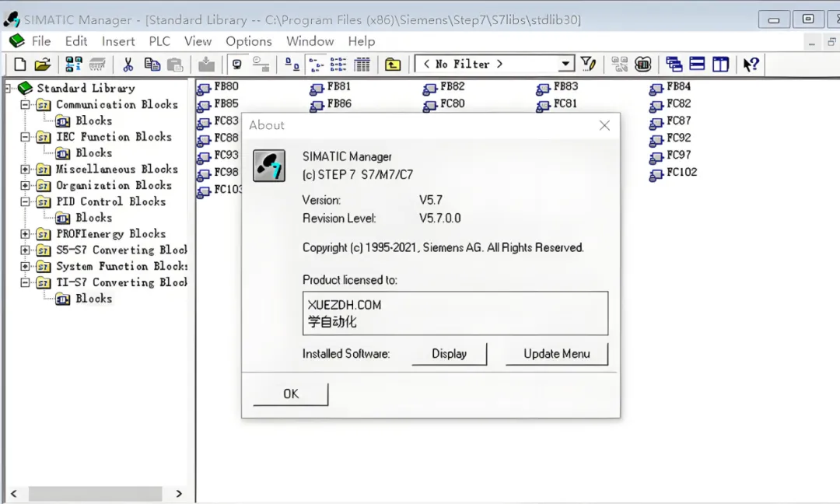Select the FB86 block
Screen dimensions: 840x504
[x=331, y=104]
